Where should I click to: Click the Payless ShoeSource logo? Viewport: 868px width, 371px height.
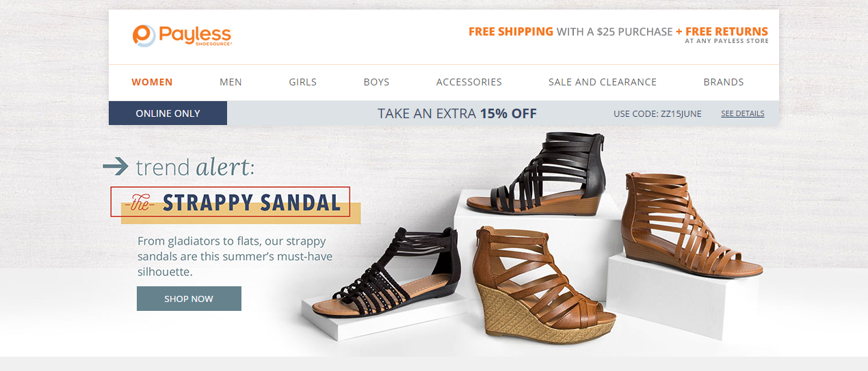tap(182, 36)
